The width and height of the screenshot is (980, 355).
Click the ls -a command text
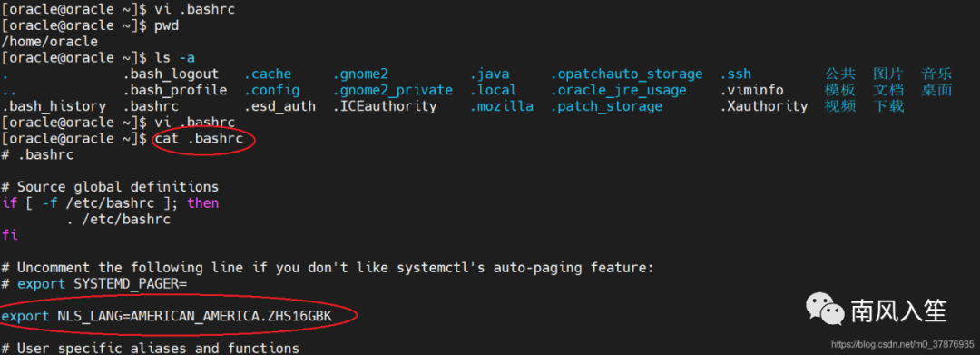point(175,58)
